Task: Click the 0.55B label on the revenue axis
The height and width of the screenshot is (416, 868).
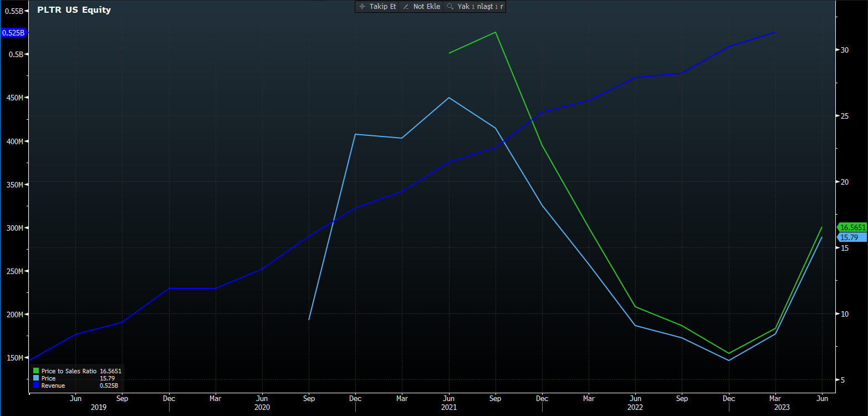Action: tap(14, 11)
